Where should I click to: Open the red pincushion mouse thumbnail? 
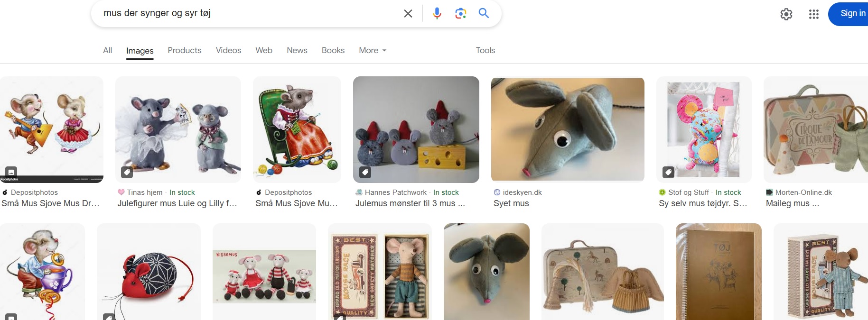pos(149,272)
